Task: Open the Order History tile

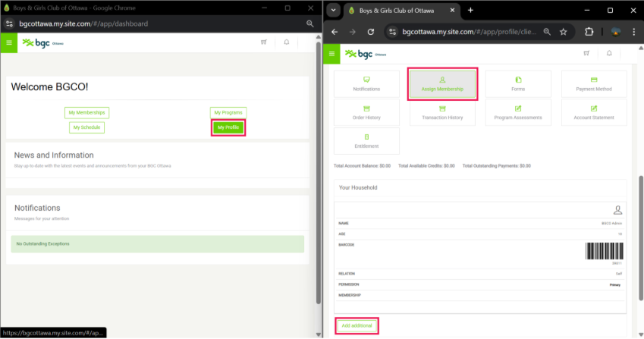Action: (x=367, y=112)
